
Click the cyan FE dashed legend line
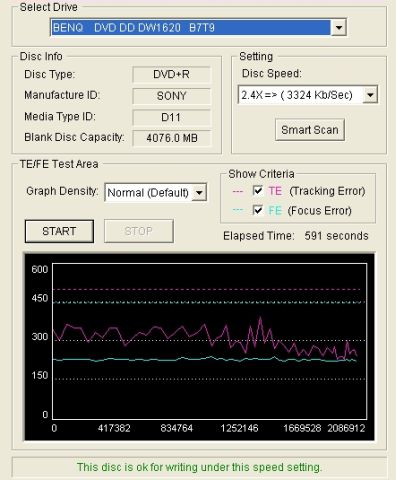pyautogui.click(x=238, y=210)
